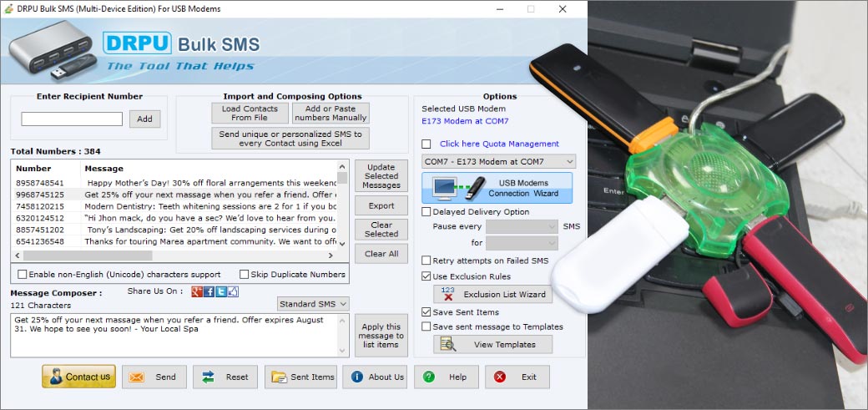Select row with number 9968745125
This screenshot has width=868, height=410.
174,195
